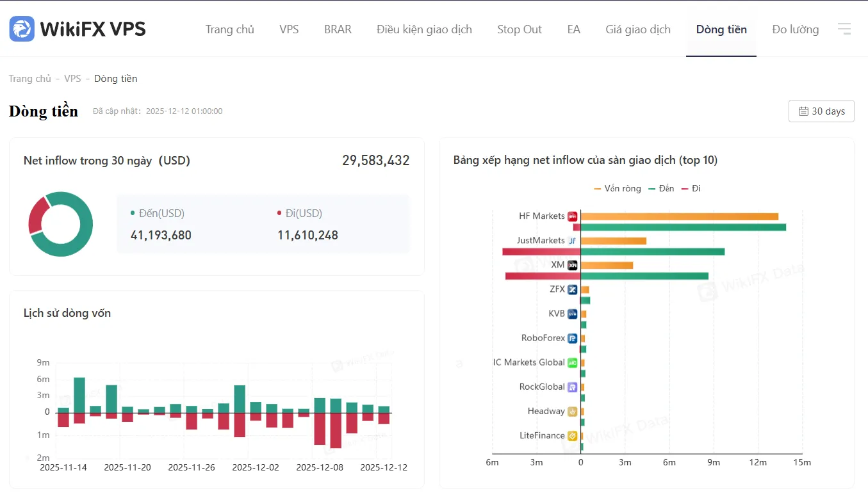Click the Dòng tiền breadcrumb text
The image size is (868, 498).
116,79
